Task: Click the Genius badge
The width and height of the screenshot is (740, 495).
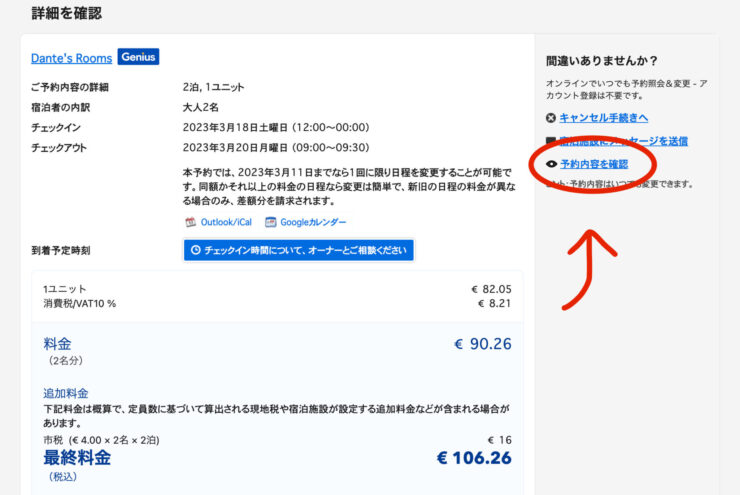Action: tap(138, 57)
